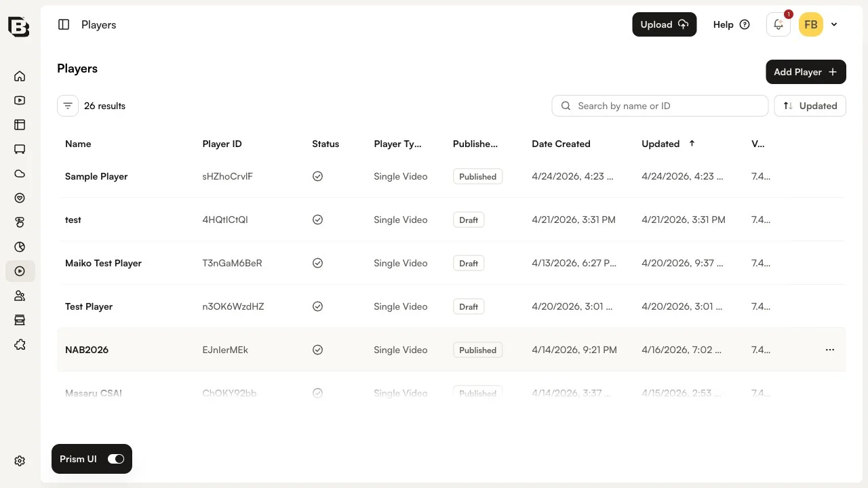868x488 pixels.
Task: Click the player ID T3nGaM6BeR
Action: coord(232,263)
